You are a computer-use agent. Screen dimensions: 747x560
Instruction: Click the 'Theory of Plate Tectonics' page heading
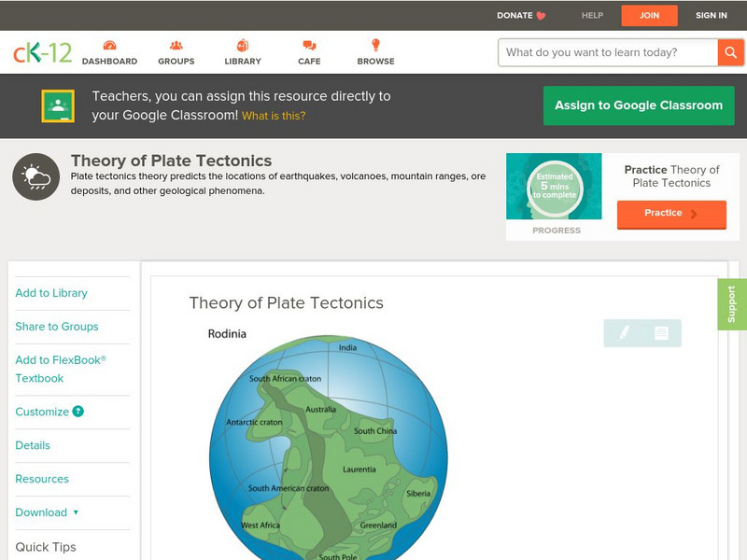point(172,161)
